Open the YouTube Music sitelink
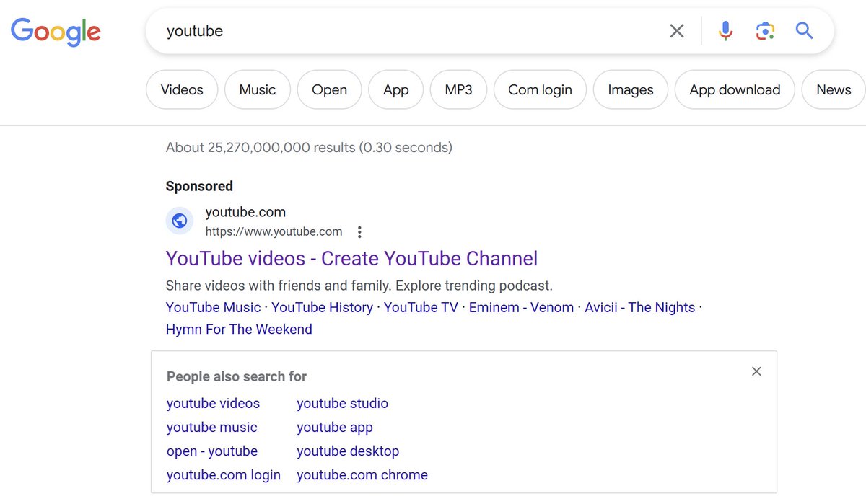This screenshot has width=866, height=504. coord(213,307)
